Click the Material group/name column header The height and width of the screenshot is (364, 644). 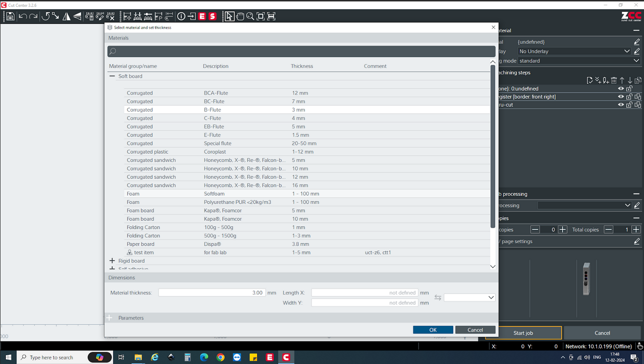click(x=133, y=66)
